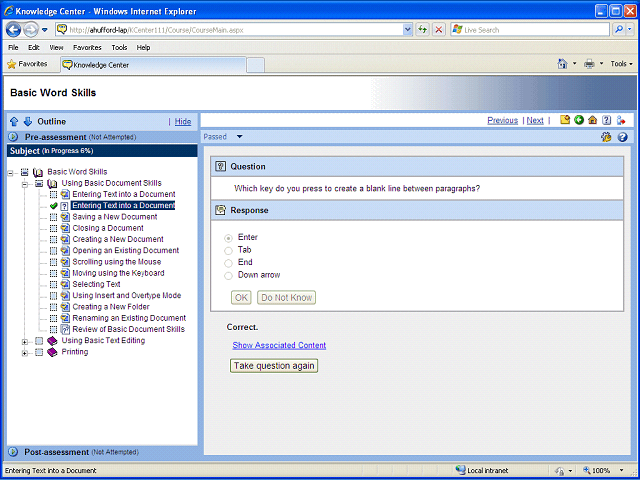
Task: Collapse the Basic Word Skills tree node
Action: point(11,173)
